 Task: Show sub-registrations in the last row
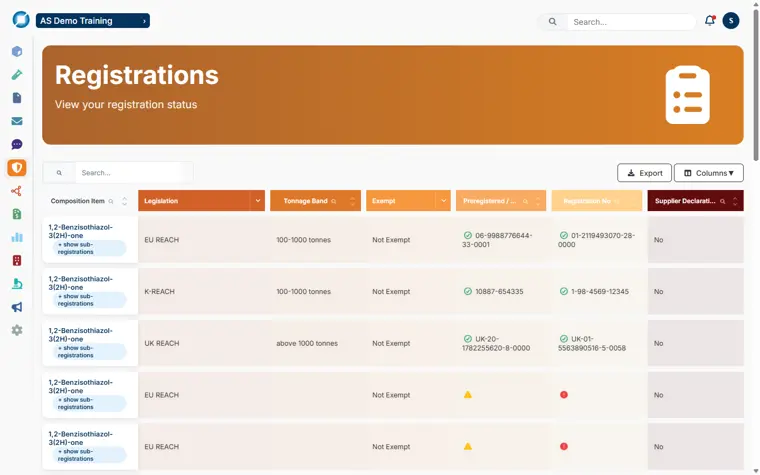coord(89,455)
